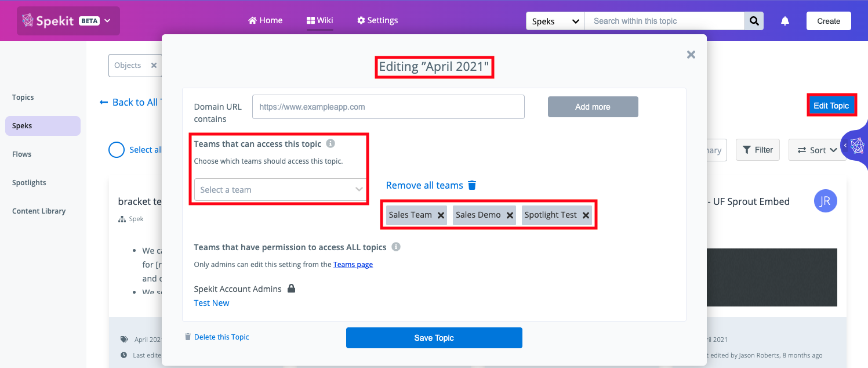Click the Create button
Screen dimensions: 868x368
tap(829, 21)
